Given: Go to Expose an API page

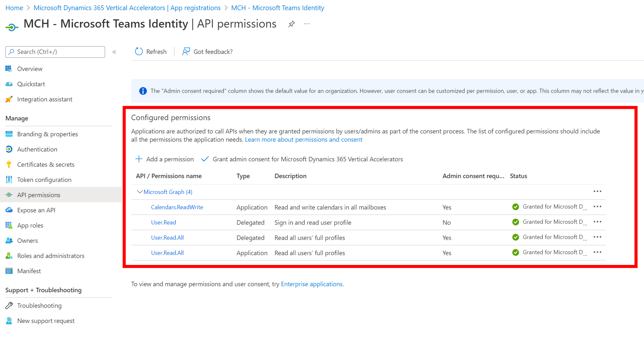Looking at the screenshot, I should click(36, 210).
